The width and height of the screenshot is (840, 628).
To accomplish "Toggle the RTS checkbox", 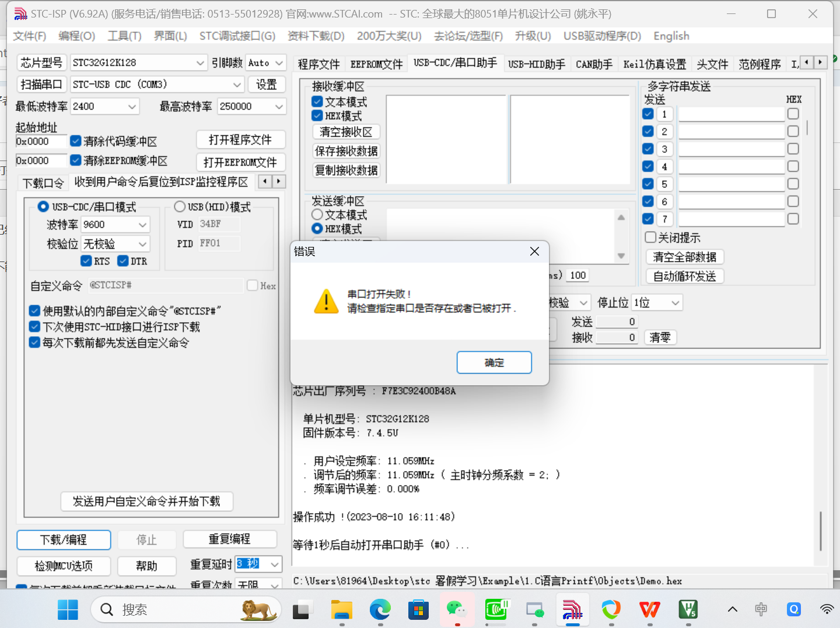I will (x=86, y=261).
